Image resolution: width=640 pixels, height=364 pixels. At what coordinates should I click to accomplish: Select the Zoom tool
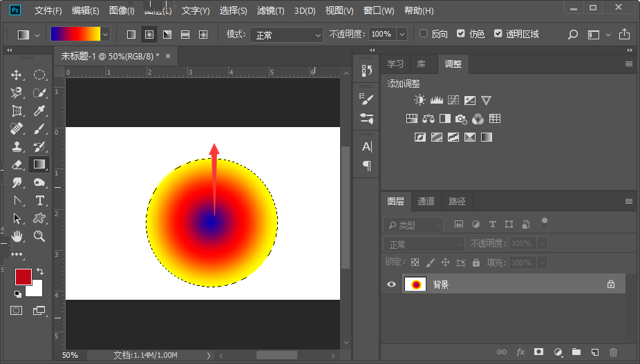click(x=39, y=236)
